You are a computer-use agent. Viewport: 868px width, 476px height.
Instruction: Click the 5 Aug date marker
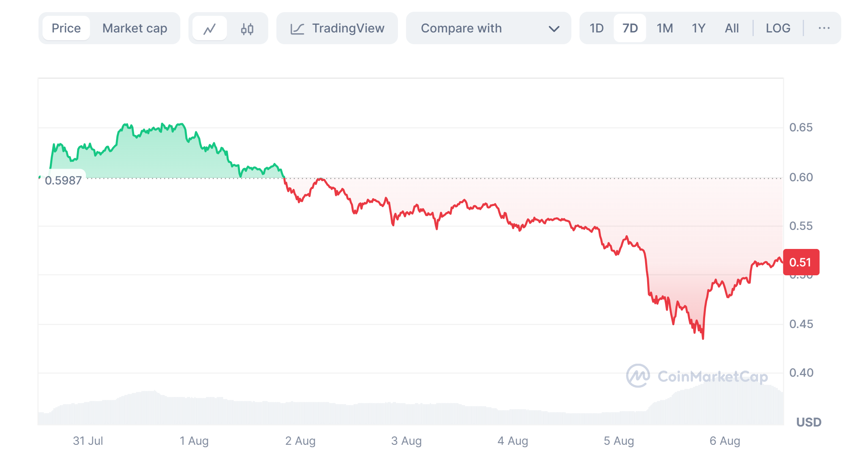[x=619, y=441]
